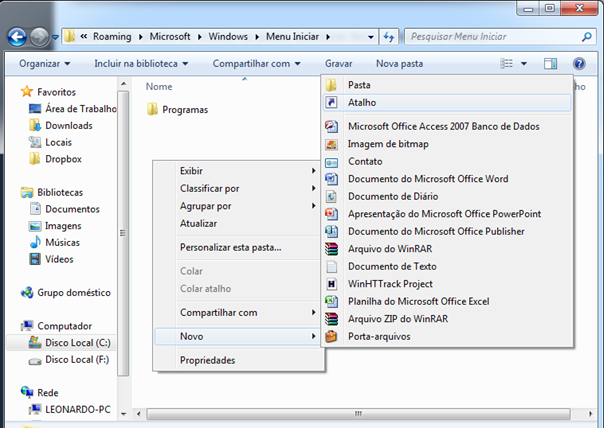604x428 pixels.
Task: Create Documento do Microsoft Office Publisher
Action: [447, 232]
